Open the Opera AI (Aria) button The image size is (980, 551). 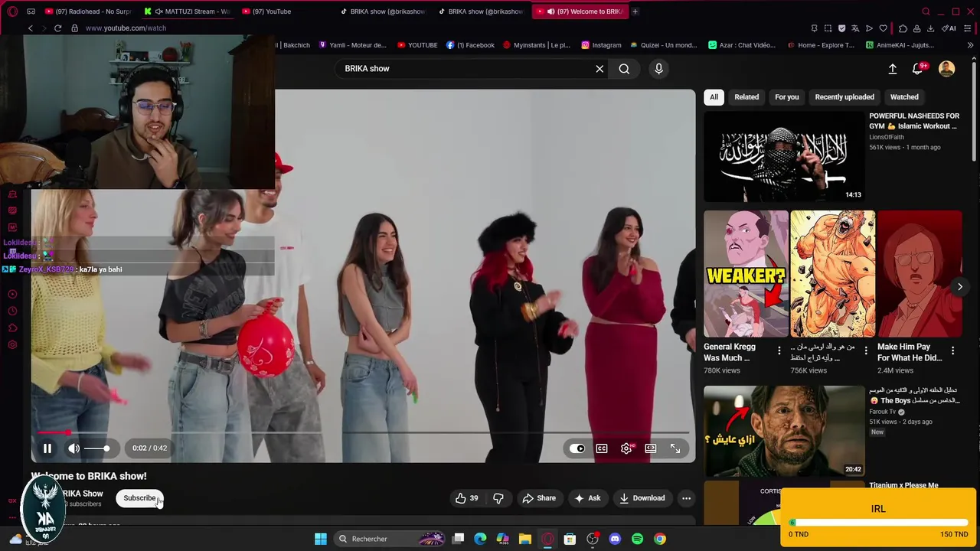tap(949, 28)
